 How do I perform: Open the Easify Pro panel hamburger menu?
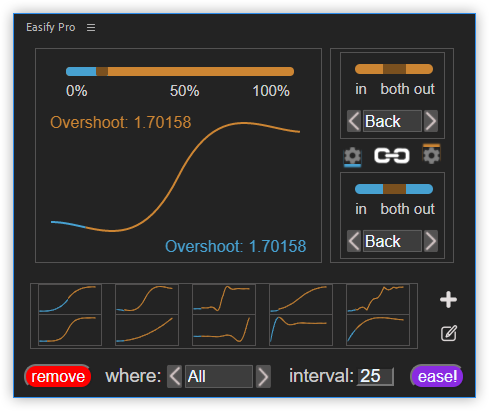tap(91, 27)
